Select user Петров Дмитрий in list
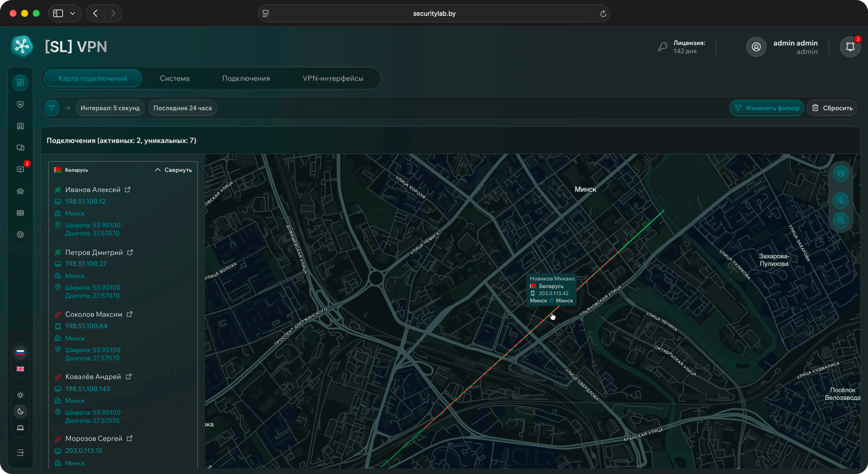Viewport: 868px width, 474px height. [x=94, y=252]
